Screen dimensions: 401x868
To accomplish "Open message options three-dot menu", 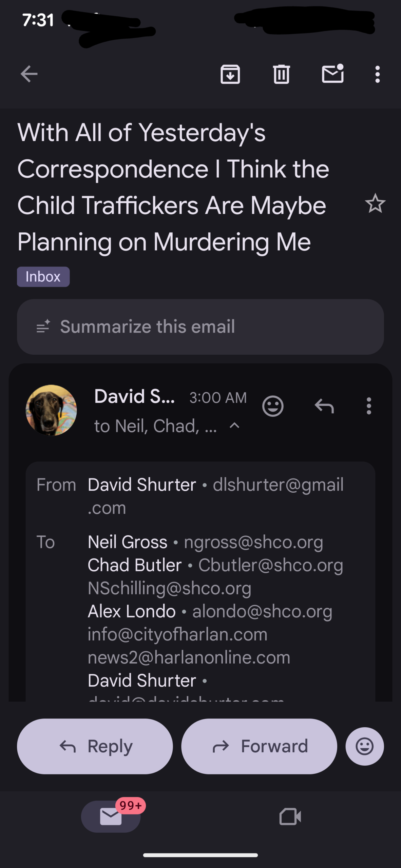I will [369, 406].
